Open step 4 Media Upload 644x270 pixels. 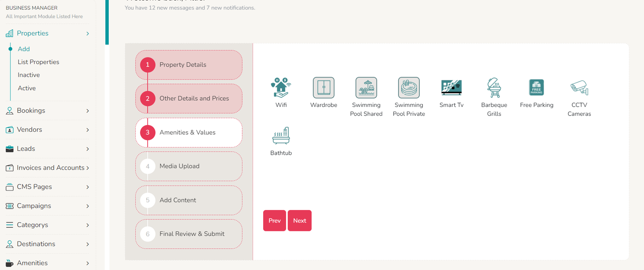coord(189,166)
